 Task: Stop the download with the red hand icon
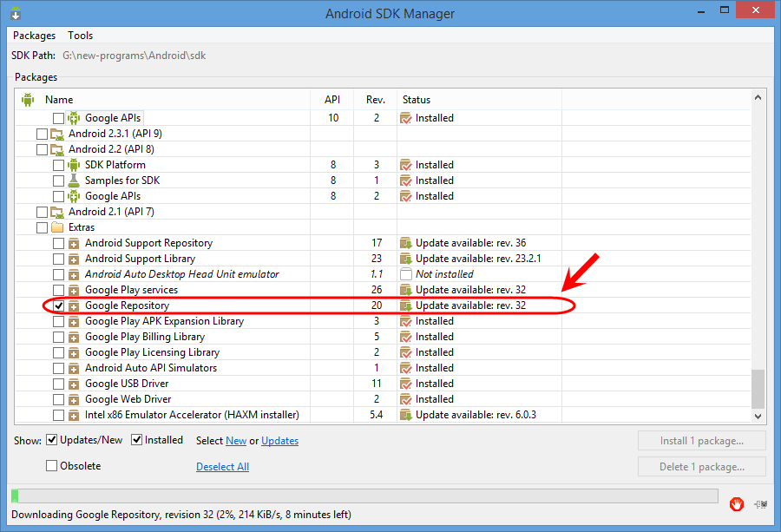click(737, 504)
